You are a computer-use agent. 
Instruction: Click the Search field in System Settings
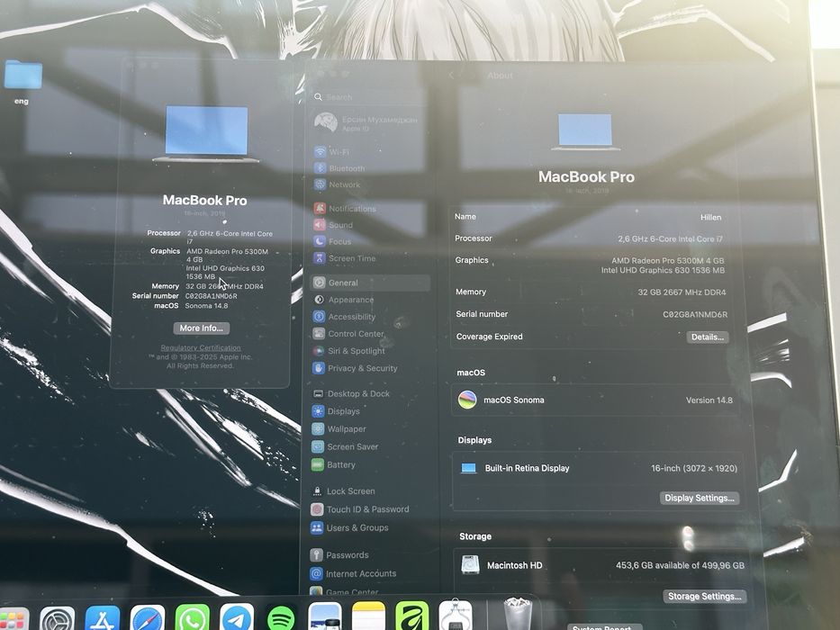tap(370, 97)
